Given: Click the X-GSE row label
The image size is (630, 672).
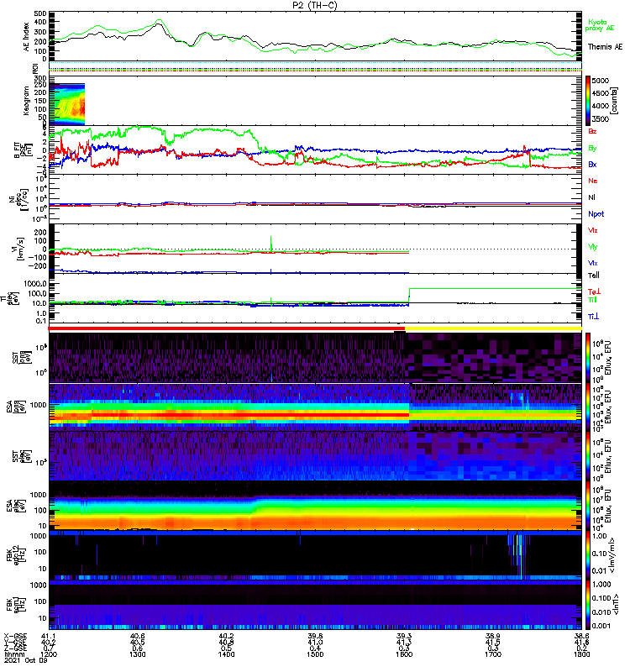Looking at the screenshot, I should click(15, 636).
